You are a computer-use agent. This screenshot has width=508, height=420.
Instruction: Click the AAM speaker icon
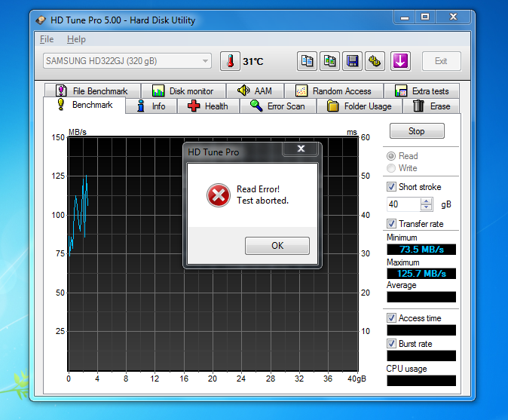point(243,90)
